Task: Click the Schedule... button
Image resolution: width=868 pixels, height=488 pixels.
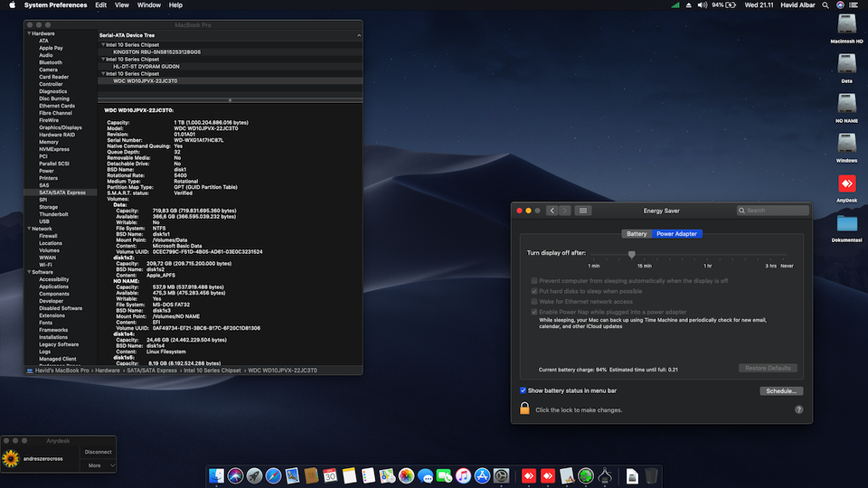Action: click(780, 391)
